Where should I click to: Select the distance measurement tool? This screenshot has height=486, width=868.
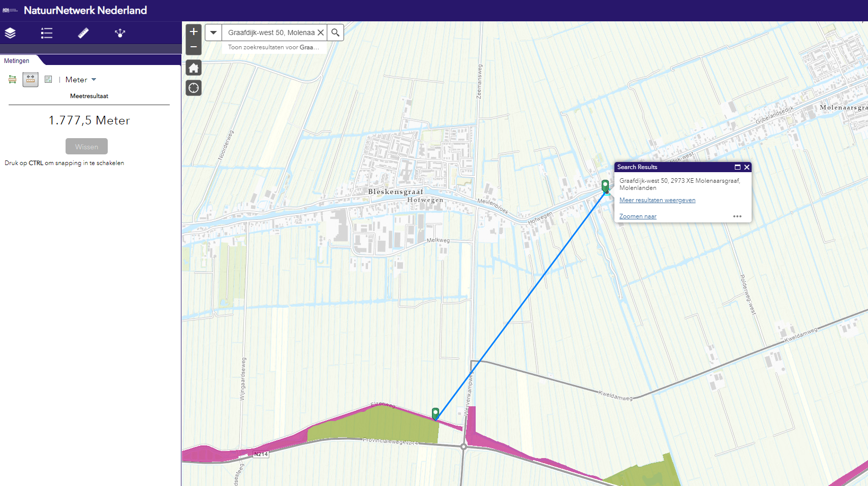[x=30, y=79]
